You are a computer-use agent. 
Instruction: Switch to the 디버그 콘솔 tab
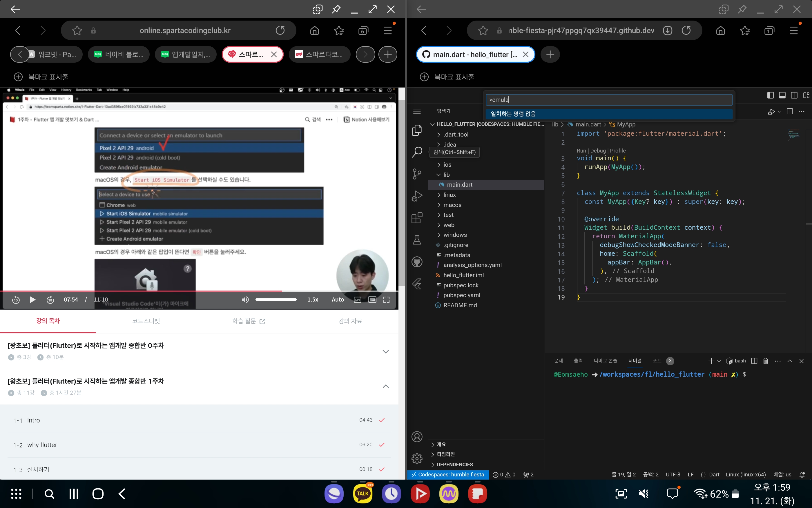[x=606, y=361]
